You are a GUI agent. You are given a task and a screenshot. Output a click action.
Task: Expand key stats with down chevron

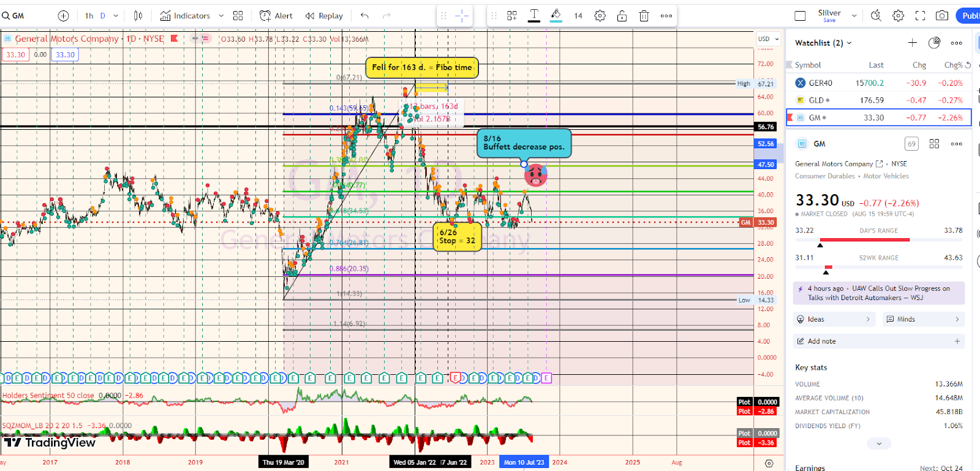(879, 443)
